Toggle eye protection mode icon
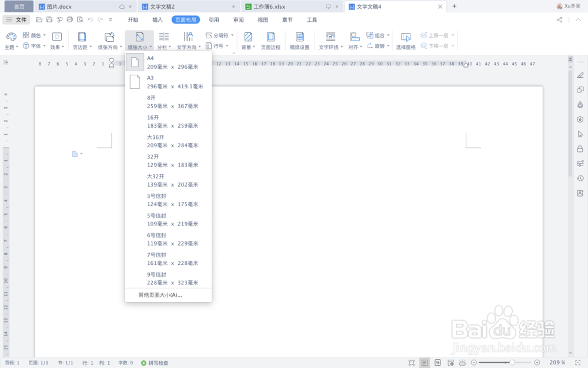Viewport: 588px width, 368px height. (x=462, y=362)
